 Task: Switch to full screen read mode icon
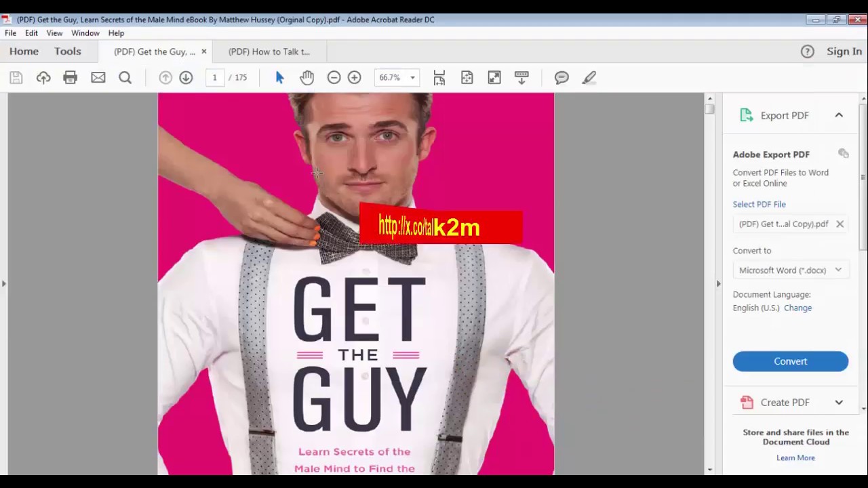tap(494, 78)
